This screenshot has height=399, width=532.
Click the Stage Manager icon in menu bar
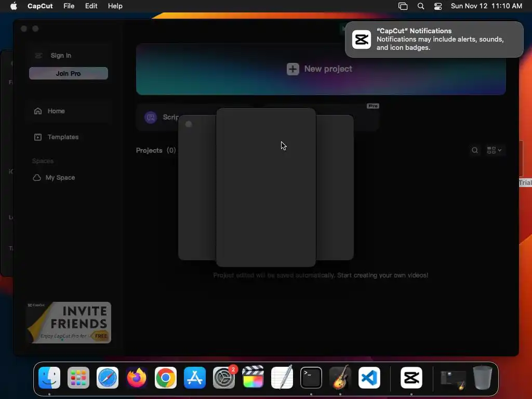coord(403,6)
